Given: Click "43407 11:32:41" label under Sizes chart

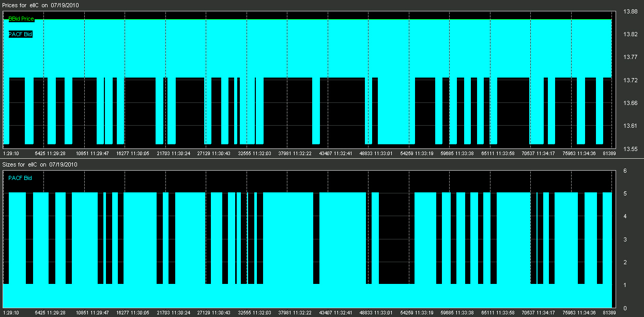Looking at the screenshot, I should 335,313.
